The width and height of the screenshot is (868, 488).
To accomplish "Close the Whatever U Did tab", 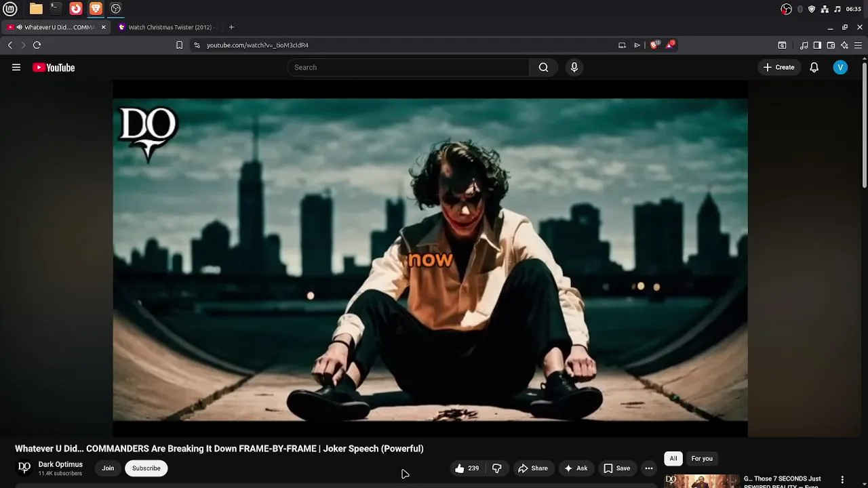I will coord(104,27).
